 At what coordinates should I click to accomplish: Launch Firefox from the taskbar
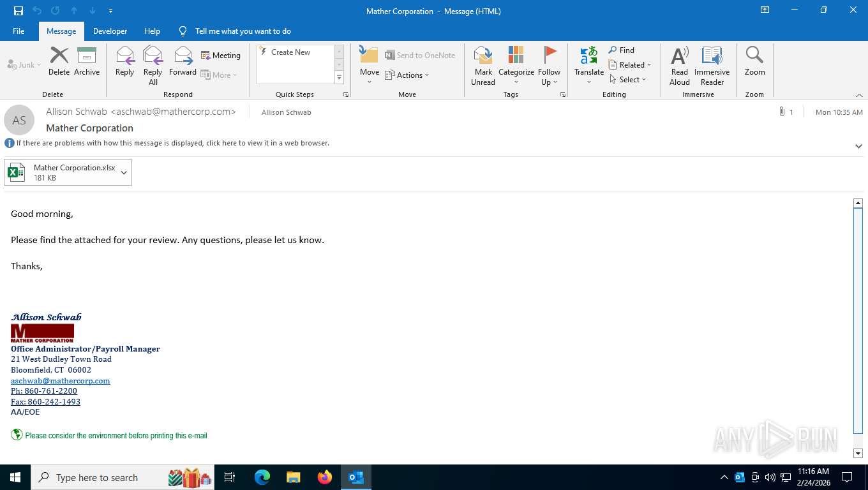coord(325,477)
